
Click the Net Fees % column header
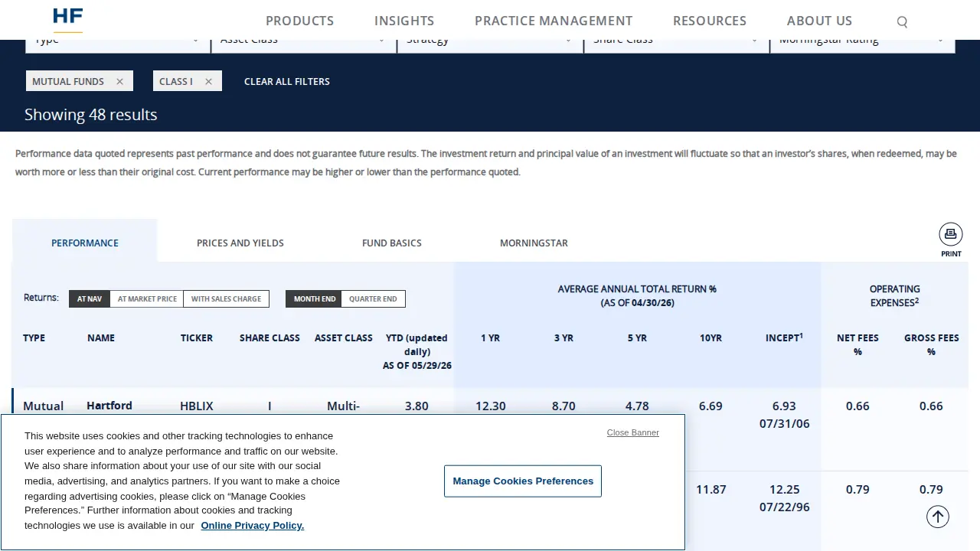tap(857, 344)
